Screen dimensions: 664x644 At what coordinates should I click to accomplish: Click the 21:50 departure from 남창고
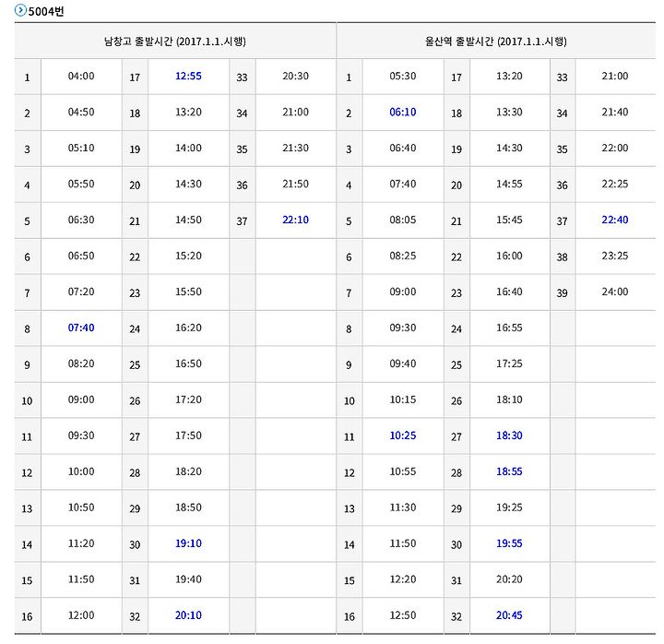click(296, 185)
